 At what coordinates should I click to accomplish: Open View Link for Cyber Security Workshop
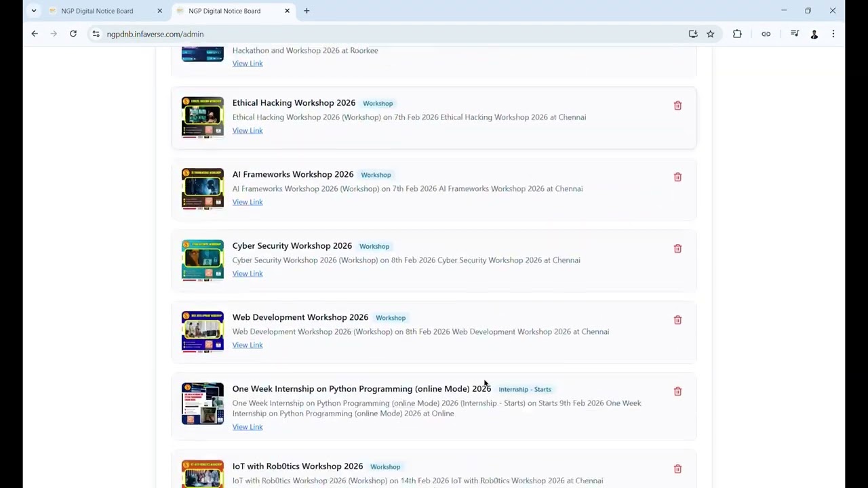coord(248,274)
